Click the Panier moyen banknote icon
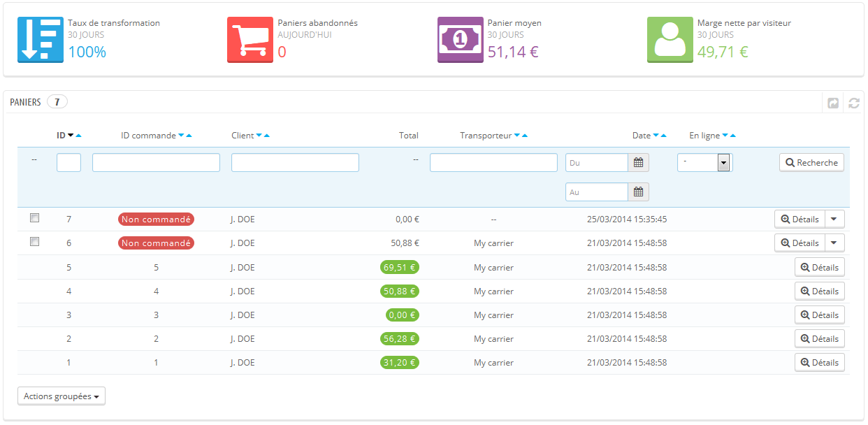Viewport: 868px width, 425px height. [460, 40]
